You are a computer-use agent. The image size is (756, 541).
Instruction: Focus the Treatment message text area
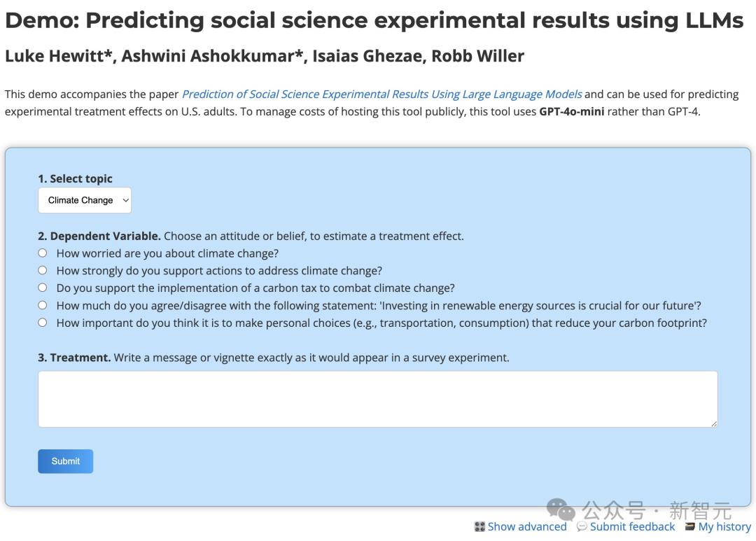[377, 399]
